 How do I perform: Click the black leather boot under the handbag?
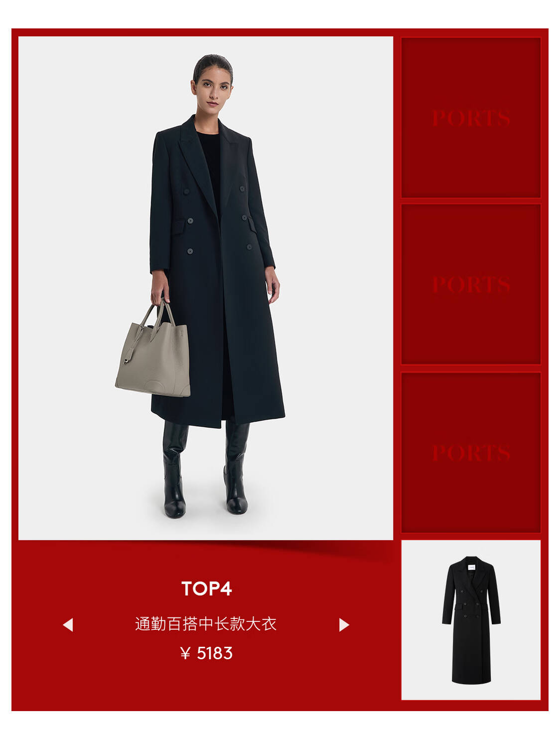pos(174,469)
